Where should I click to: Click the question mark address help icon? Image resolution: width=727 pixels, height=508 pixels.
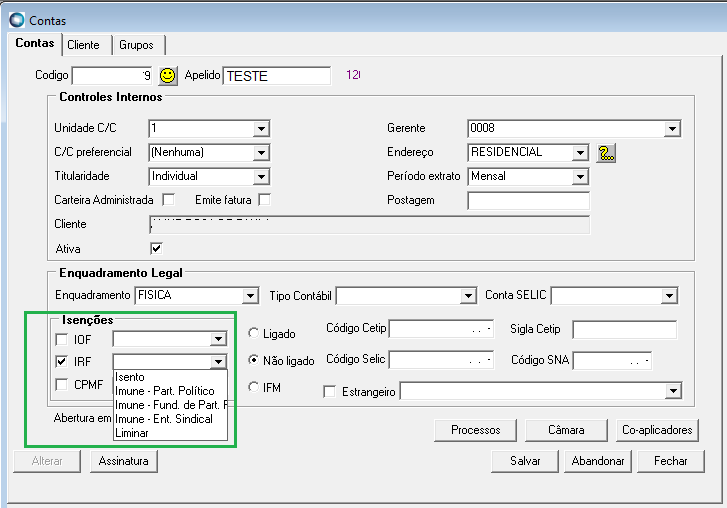(606, 152)
